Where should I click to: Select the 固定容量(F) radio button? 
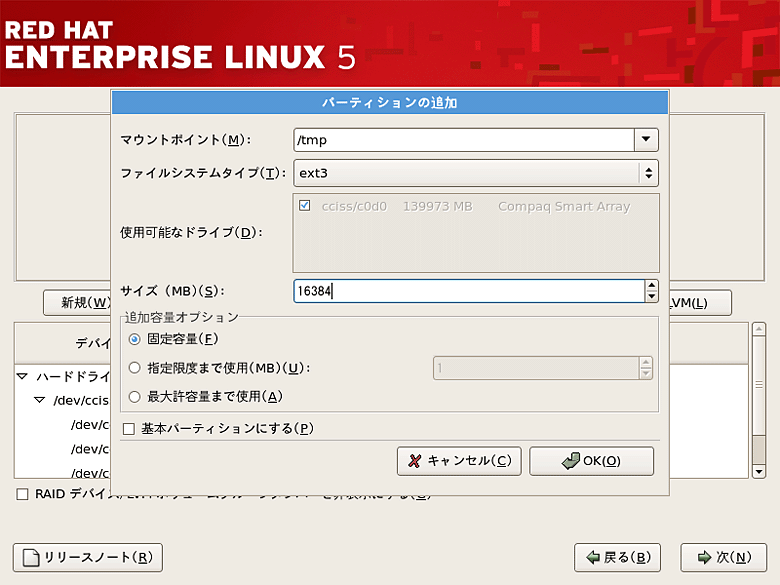(134, 339)
